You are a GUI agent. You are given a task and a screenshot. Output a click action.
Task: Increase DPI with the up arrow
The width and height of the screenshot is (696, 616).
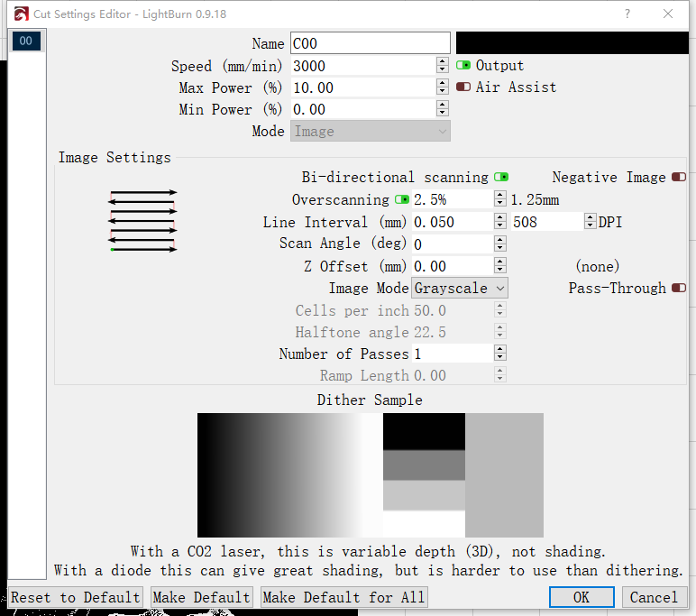click(x=590, y=217)
